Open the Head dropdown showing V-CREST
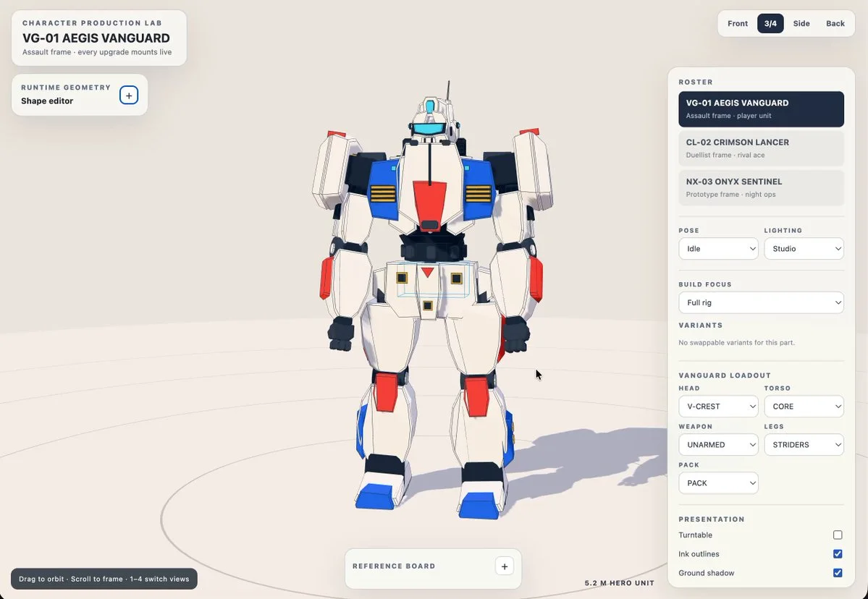Viewport: 868px width, 599px height. pos(718,407)
